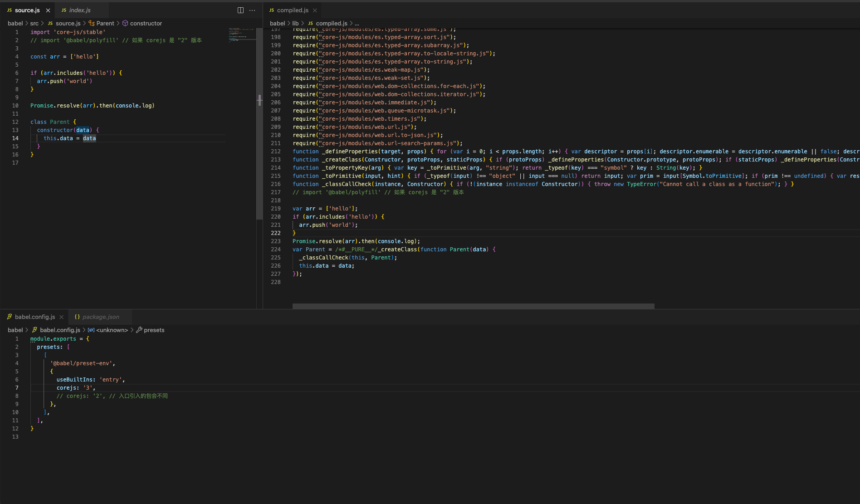Click the breadcrumb ellipsis after compiled.js
The height and width of the screenshot is (504, 860).
(x=357, y=24)
